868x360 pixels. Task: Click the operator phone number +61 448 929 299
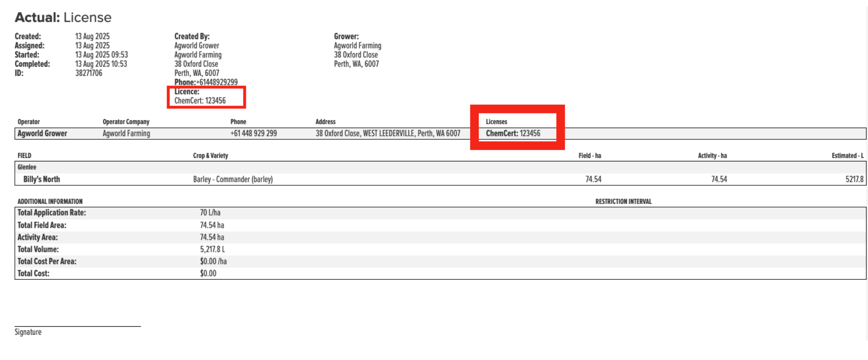[x=253, y=133]
